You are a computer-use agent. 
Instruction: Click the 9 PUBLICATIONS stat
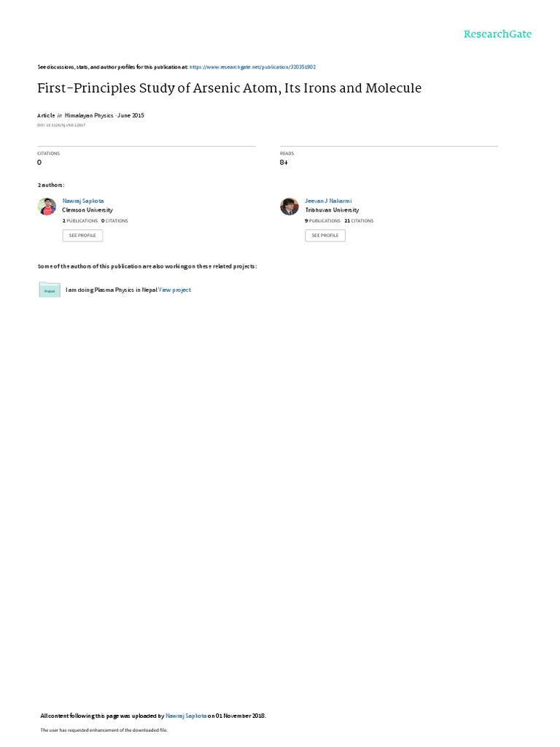pos(322,221)
